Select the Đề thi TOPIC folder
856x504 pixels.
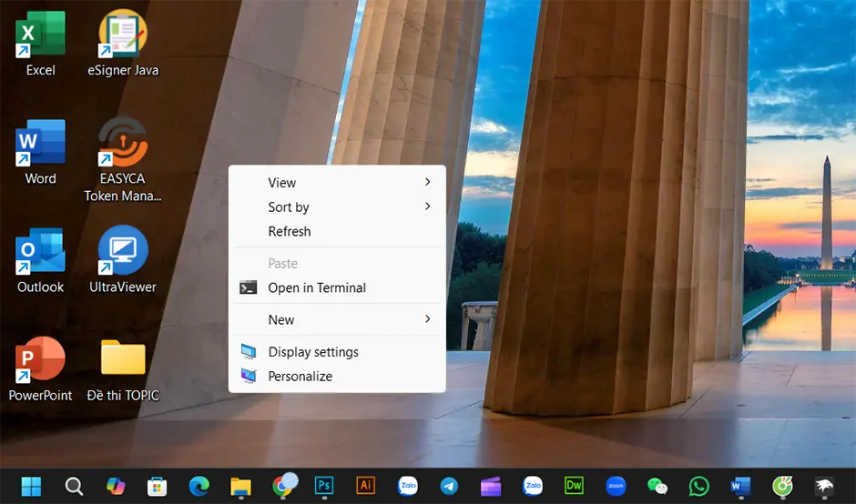pos(123,371)
